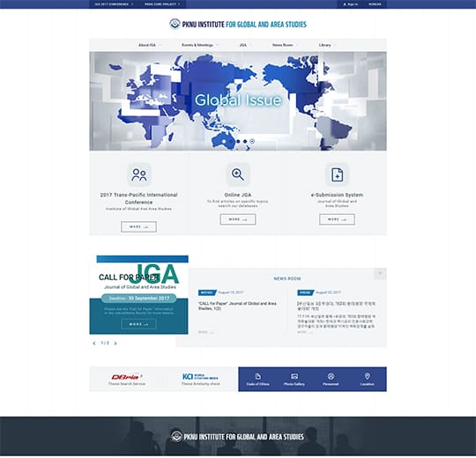
Task: Click the people icon for Trans-Pacific Conference
Action: click(x=139, y=174)
